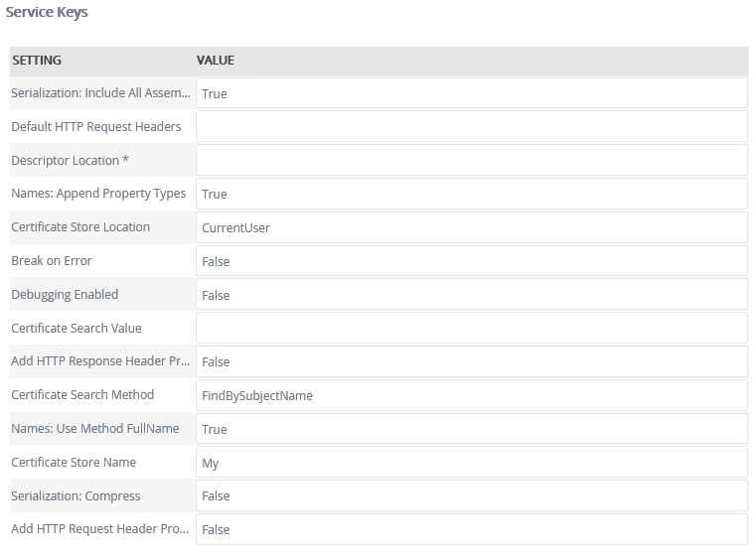Select the Serialization: Compress value field
Viewport: 756px width, 557px height.
tap(471, 495)
